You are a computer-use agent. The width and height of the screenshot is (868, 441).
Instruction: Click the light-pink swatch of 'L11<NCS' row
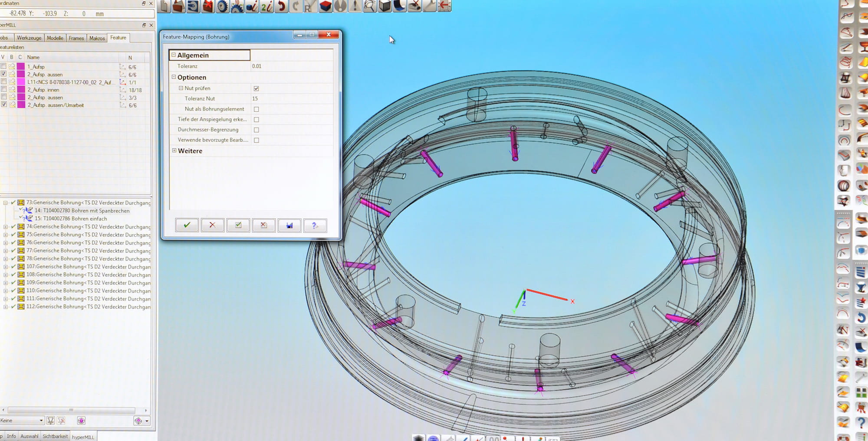(20, 82)
